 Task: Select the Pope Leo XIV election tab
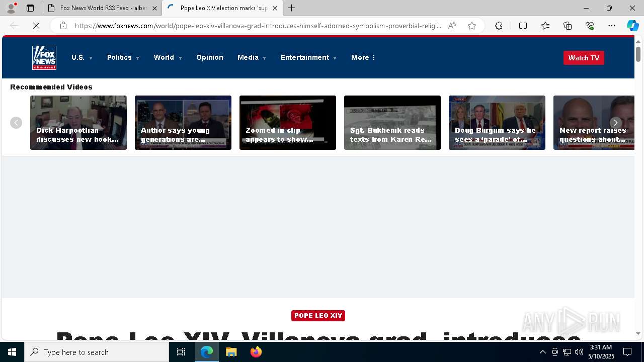[222, 8]
